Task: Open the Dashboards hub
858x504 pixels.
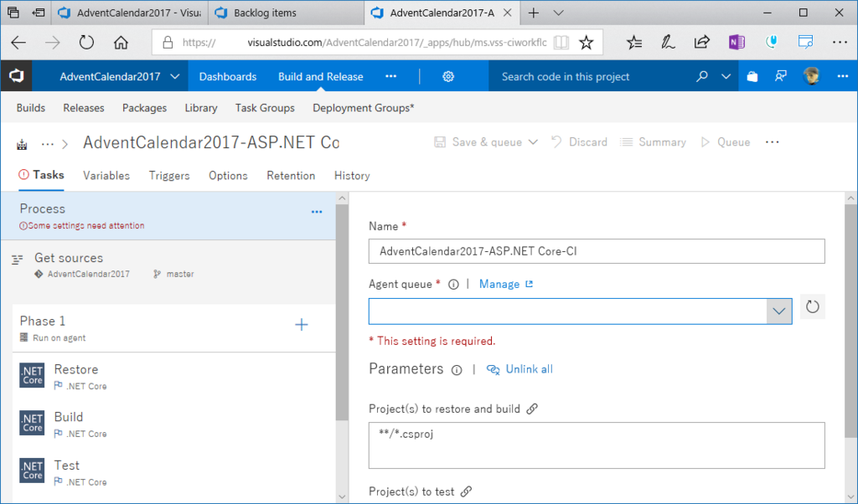Action: pos(228,76)
